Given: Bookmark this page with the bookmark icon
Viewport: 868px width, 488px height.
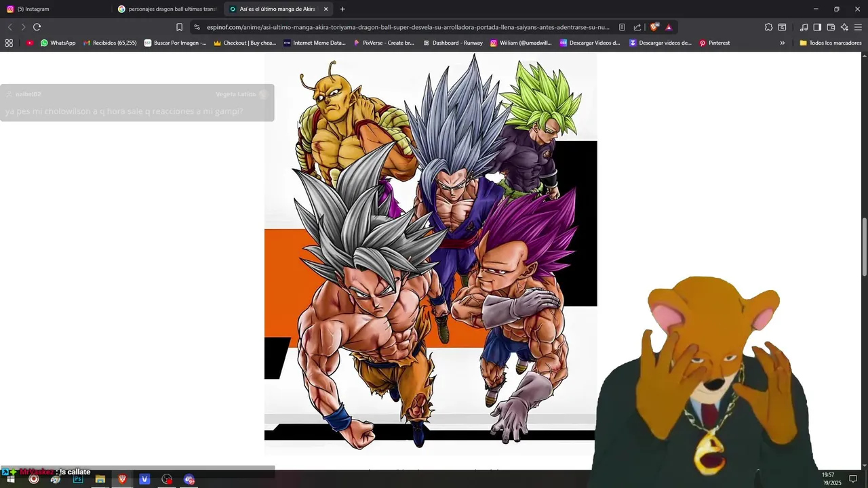Looking at the screenshot, I should (x=179, y=27).
